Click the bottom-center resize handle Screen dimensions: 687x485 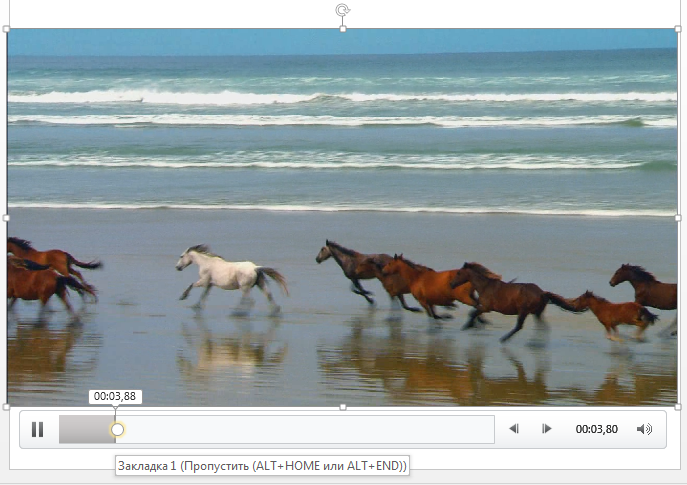click(343, 407)
